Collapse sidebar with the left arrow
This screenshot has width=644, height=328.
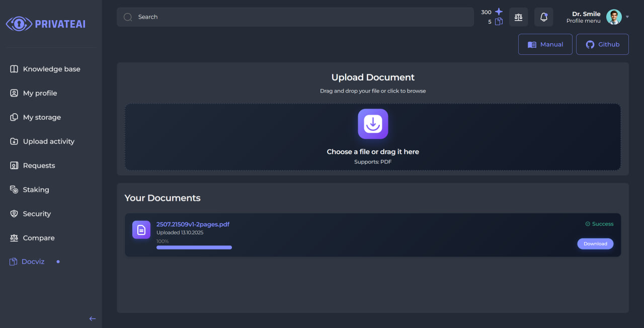click(x=92, y=318)
